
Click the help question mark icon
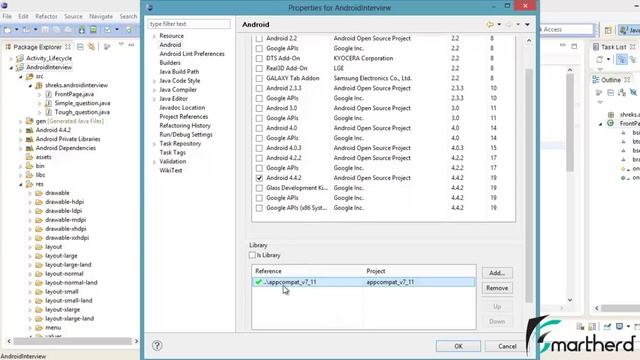(157, 346)
